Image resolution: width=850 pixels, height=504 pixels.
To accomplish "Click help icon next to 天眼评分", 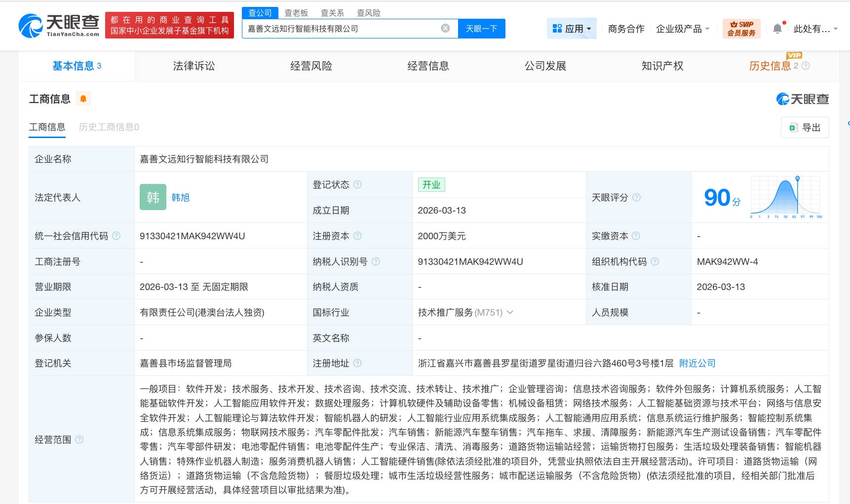I will click(x=636, y=197).
